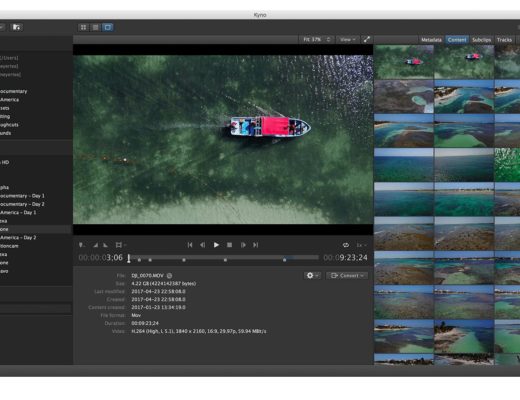Click the playhead handle on the timeline
The height and width of the screenshot is (400, 520).
[x=129, y=258]
